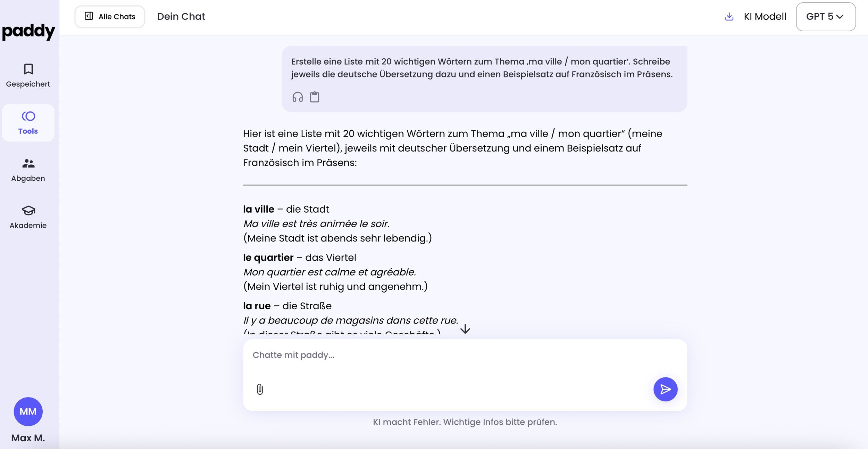Click the Alle Chats button

[x=110, y=17]
